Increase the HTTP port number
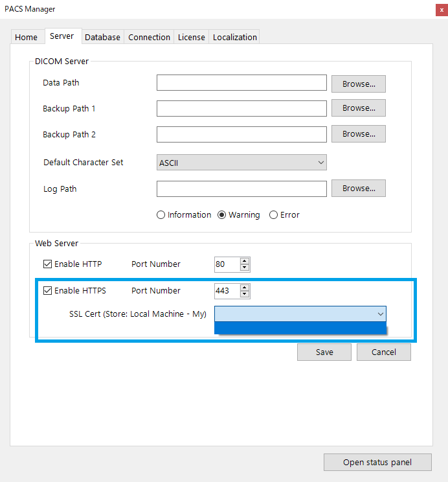Screen dimensions: 448x482 pyautogui.click(x=245, y=261)
